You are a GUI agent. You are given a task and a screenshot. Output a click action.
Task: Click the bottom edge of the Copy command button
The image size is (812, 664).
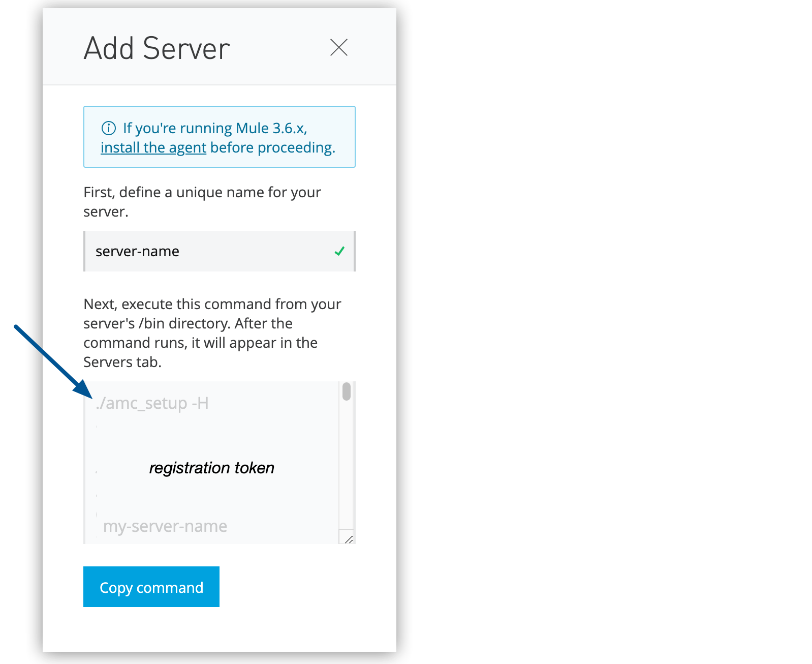coord(151,605)
